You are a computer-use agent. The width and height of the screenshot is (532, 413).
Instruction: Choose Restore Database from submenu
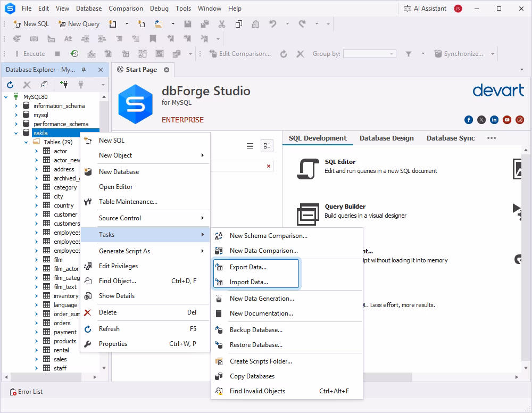click(287, 345)
